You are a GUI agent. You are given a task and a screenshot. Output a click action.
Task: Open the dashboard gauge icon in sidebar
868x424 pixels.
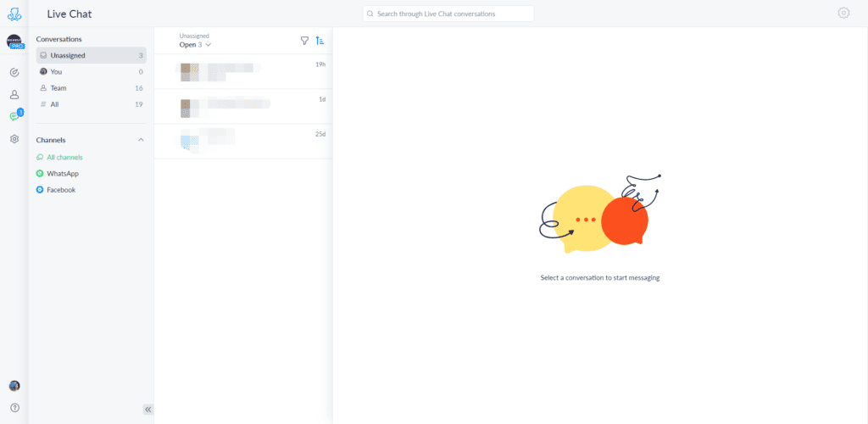click(x=14, y=72)
